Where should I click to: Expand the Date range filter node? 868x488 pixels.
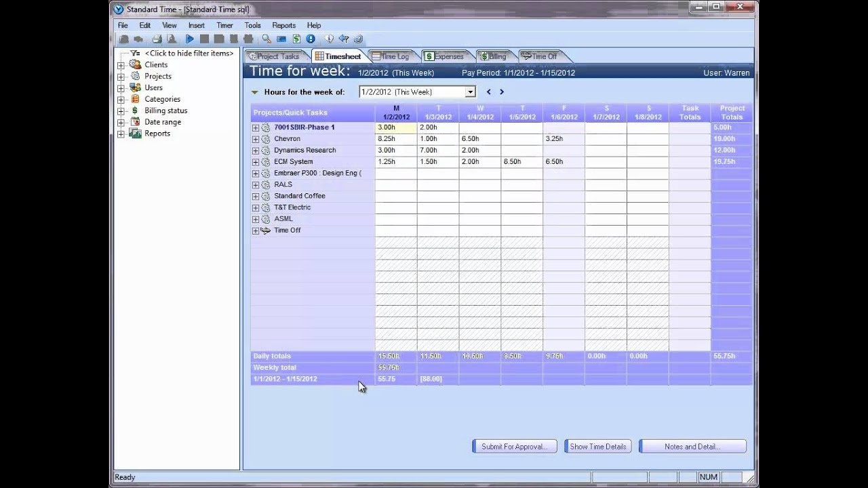121,123
